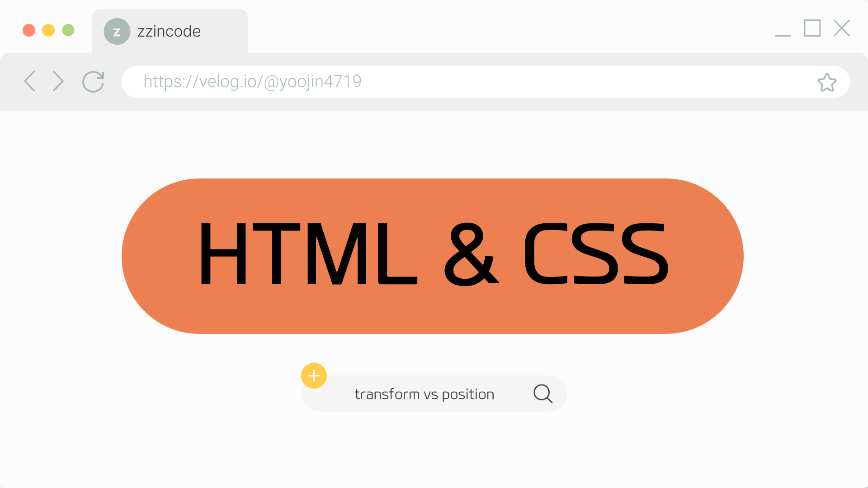Click the transform vs position search field

point(434,394)
